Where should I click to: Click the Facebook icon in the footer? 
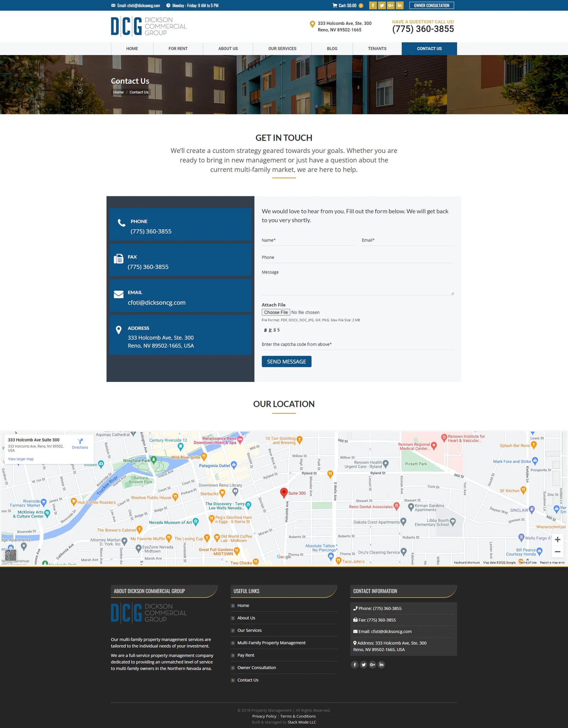[355, 664]
